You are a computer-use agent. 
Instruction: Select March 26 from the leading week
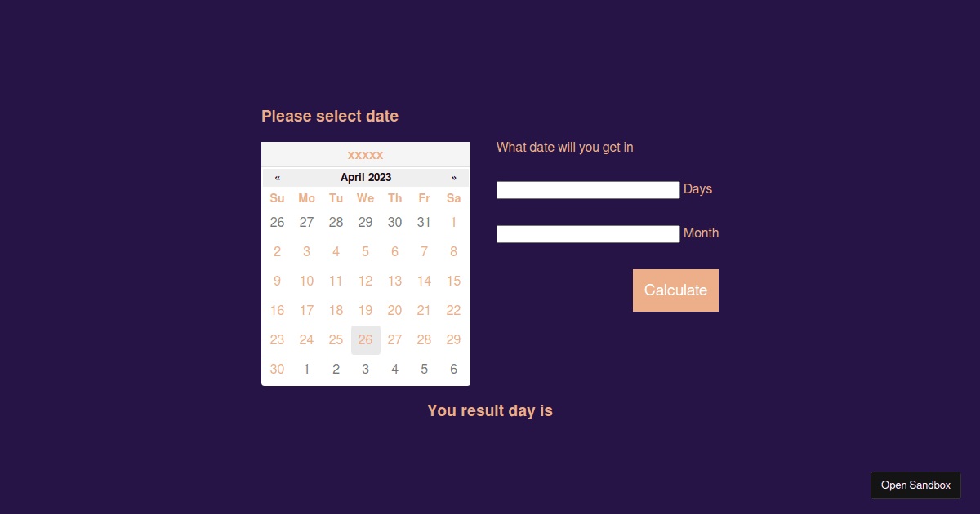coord(277,222)
